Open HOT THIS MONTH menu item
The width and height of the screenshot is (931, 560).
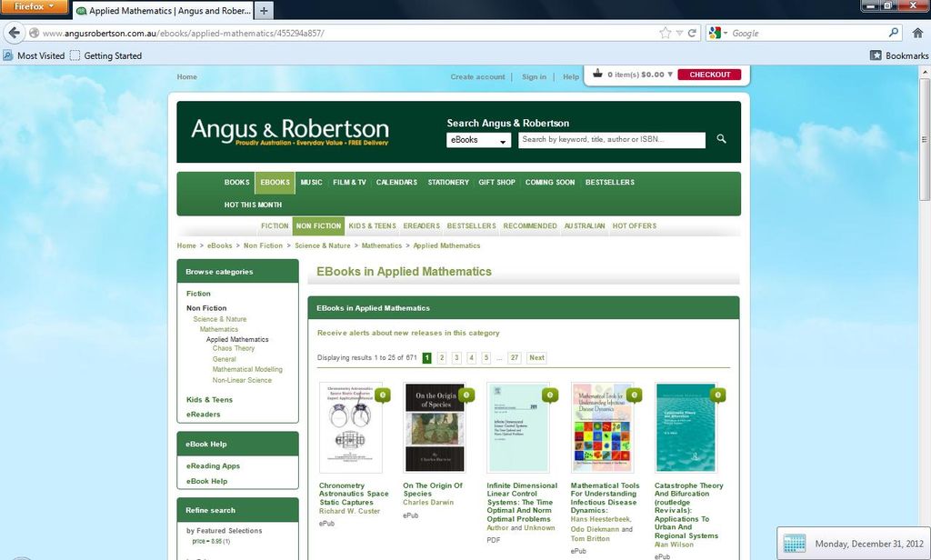click(x=253, y=205)
